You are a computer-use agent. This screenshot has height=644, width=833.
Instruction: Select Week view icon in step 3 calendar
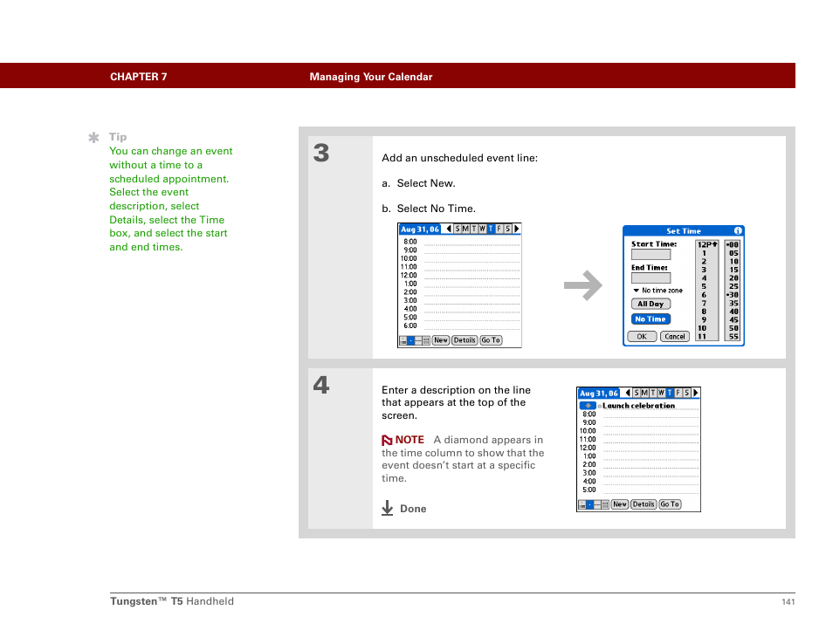point(418,340)
